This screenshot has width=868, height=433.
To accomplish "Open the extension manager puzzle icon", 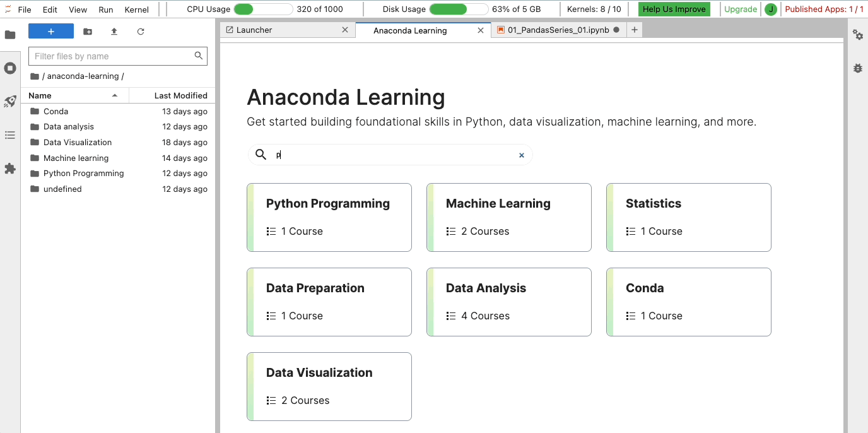I will (10, 169).
